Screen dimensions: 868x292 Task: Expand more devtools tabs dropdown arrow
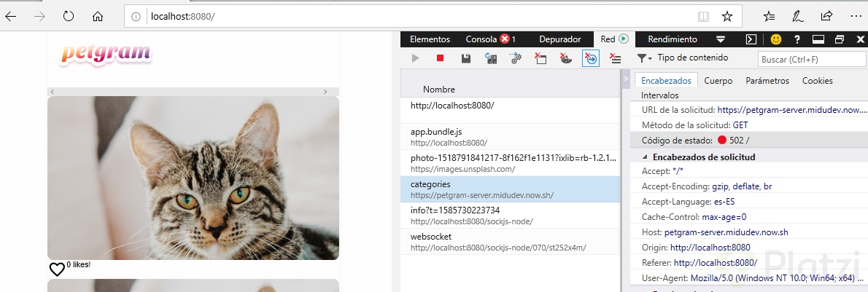[720, 39]
